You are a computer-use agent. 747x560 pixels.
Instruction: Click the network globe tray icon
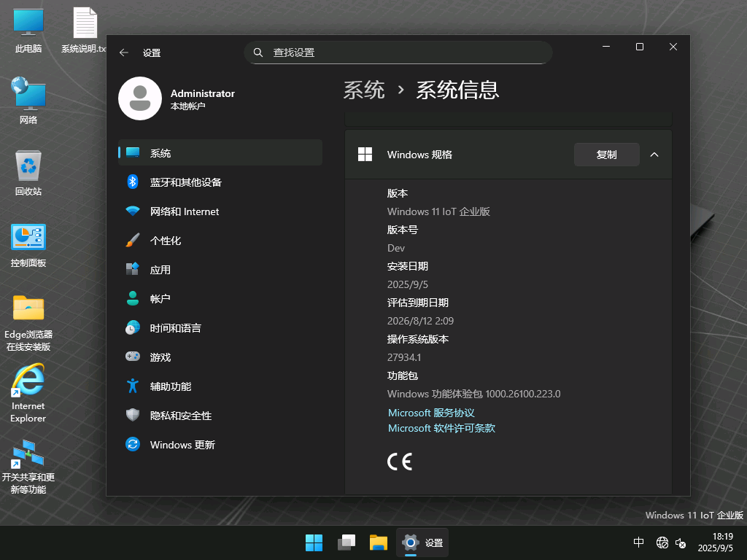[662, 542]
